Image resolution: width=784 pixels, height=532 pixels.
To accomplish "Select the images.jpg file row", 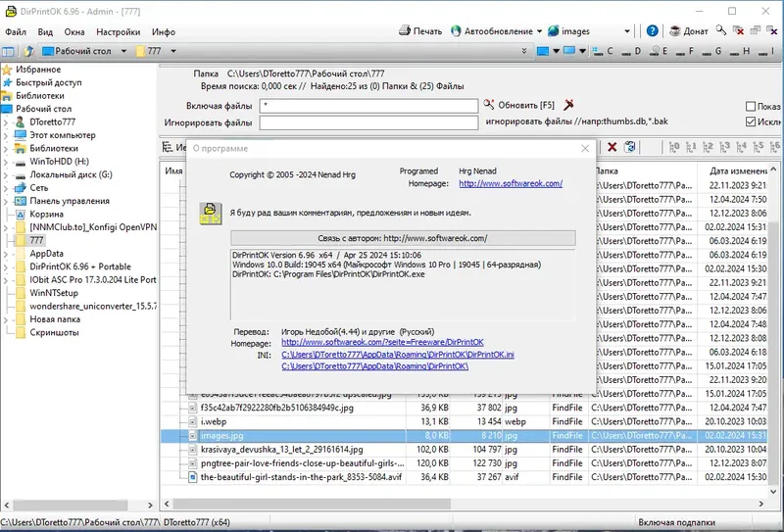I will (464, 436).
